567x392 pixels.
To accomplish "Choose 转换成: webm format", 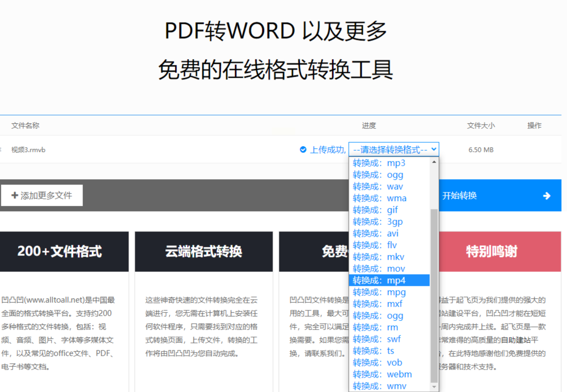I will [x=389, y=374].
